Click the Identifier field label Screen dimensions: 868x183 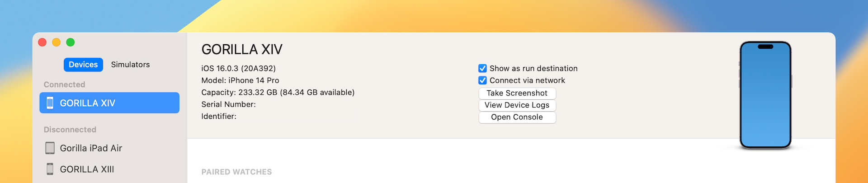pos(219,117)
